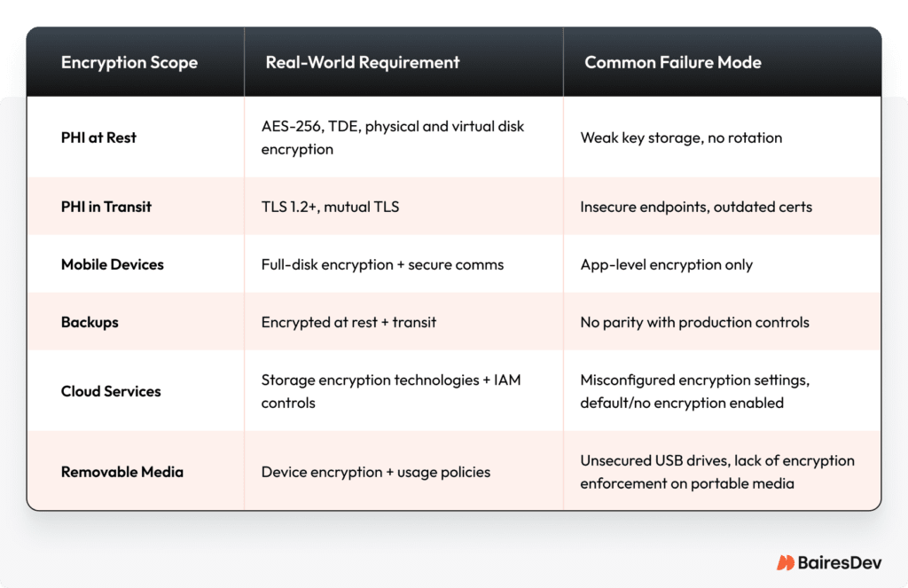Click the Weak key storage, no rotation cell
The image size is (908, 588).
pyautogui.click(x=680, y=137)
